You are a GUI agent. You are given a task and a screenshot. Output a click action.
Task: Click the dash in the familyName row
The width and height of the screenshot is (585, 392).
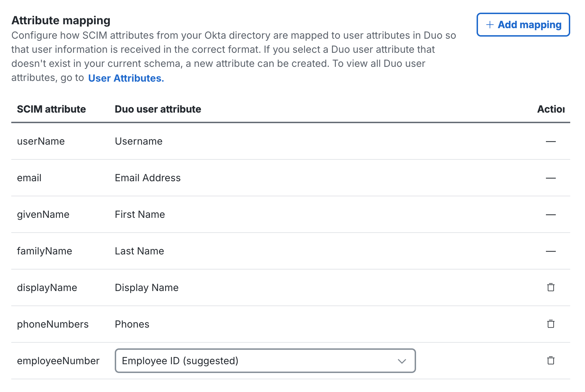(551, 251)
